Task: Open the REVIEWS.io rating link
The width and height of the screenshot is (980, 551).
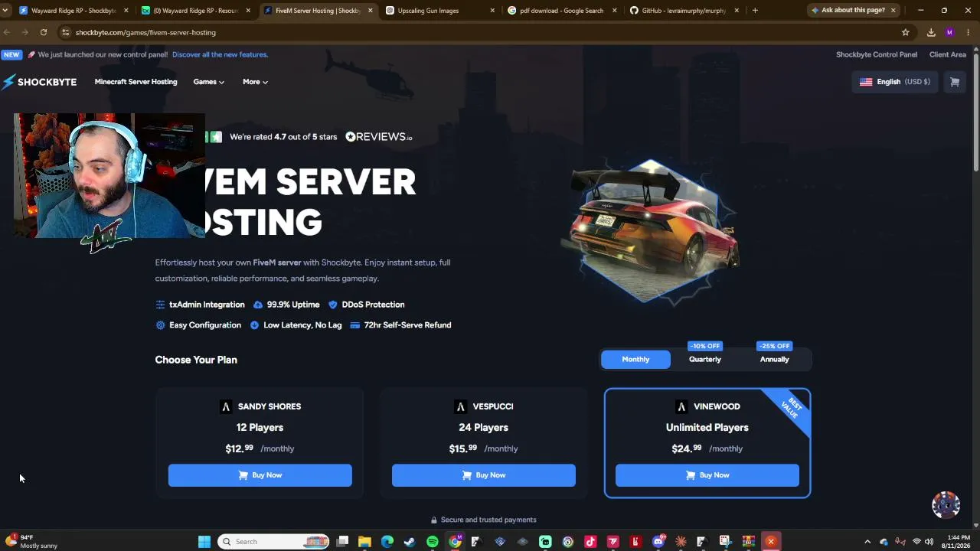Action: pyautogui.click(x=378, y=137)
